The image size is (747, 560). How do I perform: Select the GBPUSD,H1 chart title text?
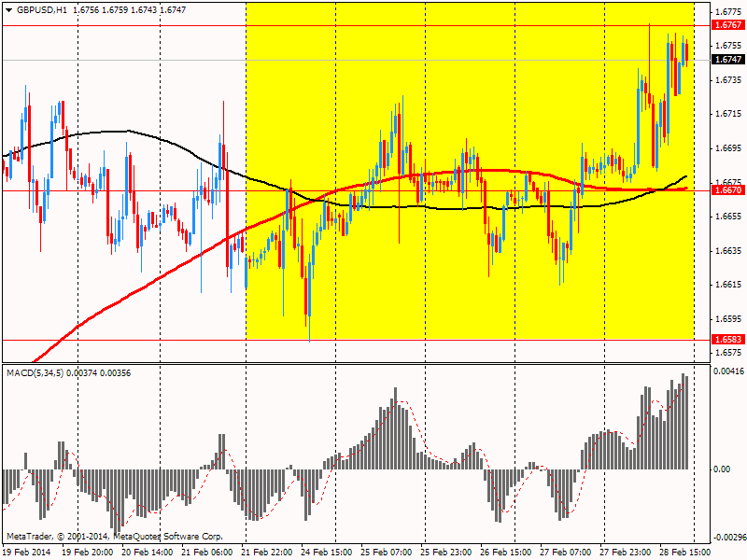click(x=43, y=9)
